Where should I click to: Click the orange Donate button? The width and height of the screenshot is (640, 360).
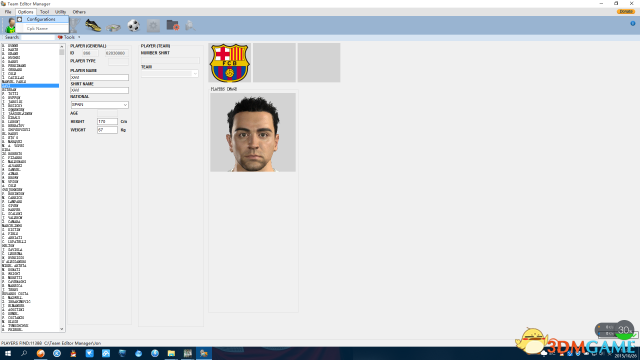pos(625,11)
